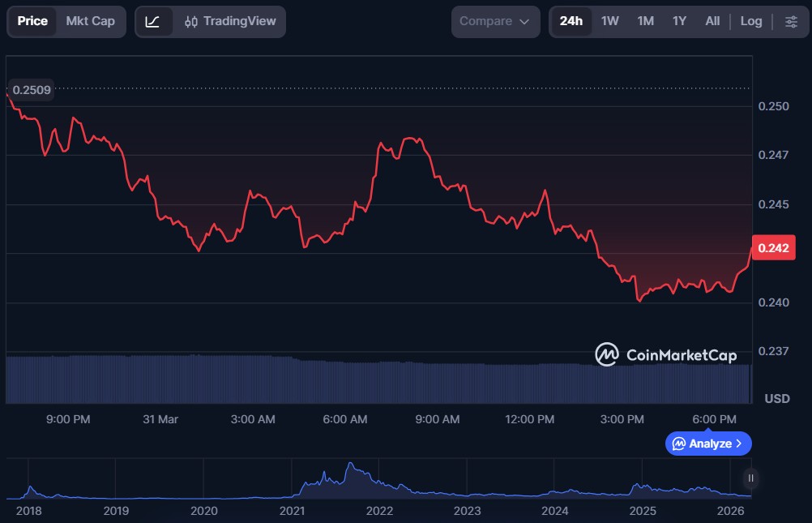Select the 1W time range
812x523 pixels.
[609, 22]
